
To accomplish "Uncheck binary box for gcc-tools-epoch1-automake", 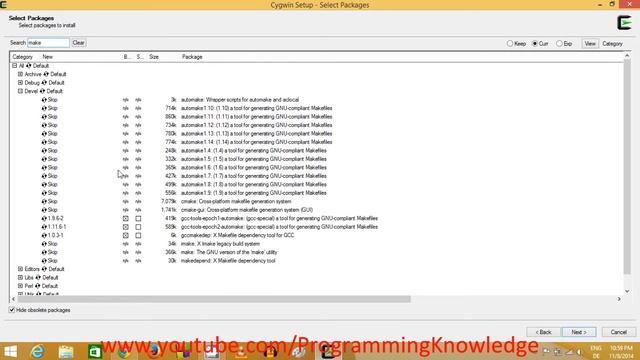I will pyautogui.click(x=126, y=218).
